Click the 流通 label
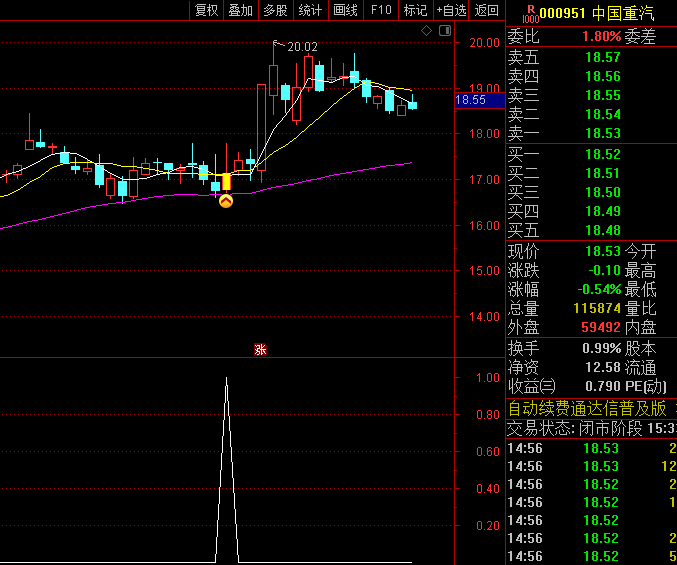The image size is (677, 565). 640,367
